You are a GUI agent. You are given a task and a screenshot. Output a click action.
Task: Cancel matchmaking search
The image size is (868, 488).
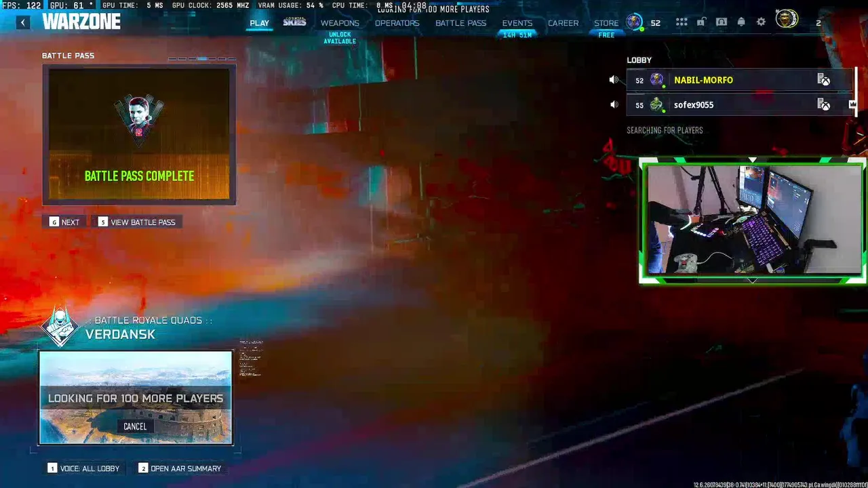point(135,426)
